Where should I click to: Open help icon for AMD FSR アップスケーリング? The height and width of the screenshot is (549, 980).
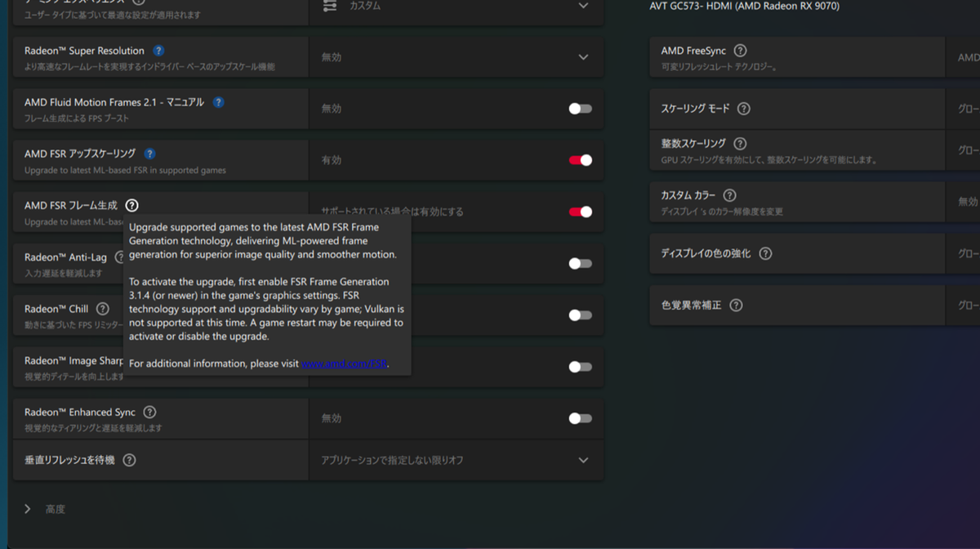tap(149, 154)
